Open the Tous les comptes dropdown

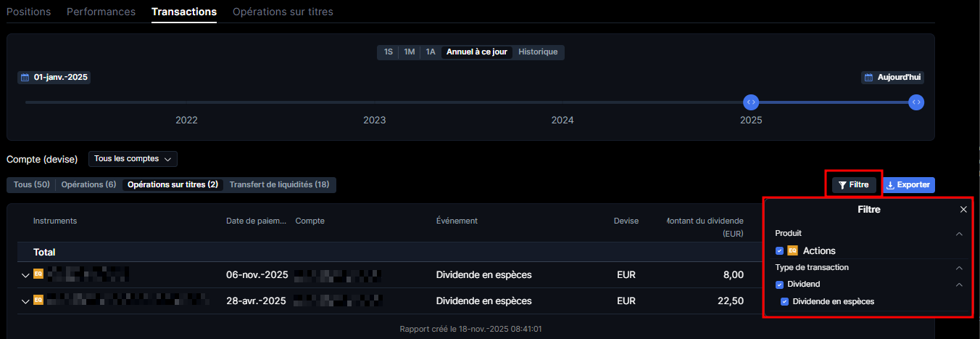(133, 158)
